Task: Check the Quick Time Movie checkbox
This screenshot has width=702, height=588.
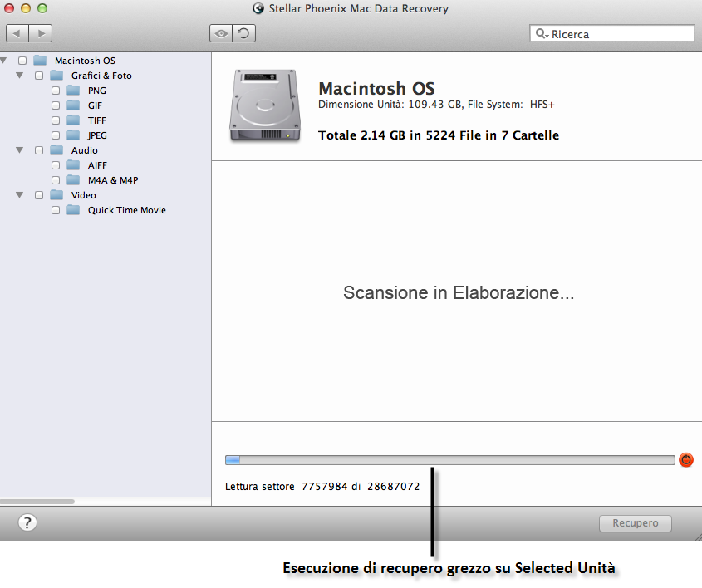Action: point(56,210)
